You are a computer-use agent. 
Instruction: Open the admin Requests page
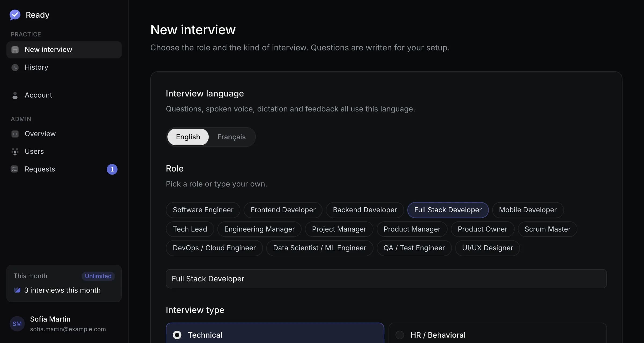pos(64,169)
